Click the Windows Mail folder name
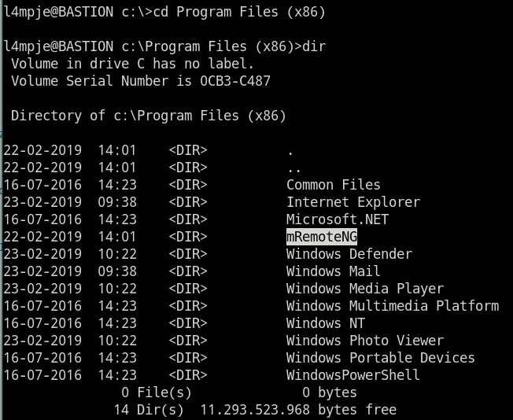This screenshot has width=513, height=420. tap(333, 271)
